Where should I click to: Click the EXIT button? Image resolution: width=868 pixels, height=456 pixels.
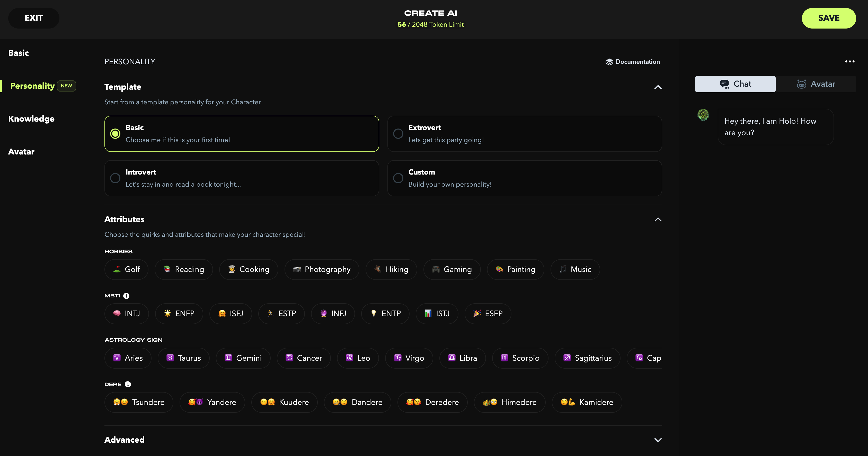tap(34, 18)
